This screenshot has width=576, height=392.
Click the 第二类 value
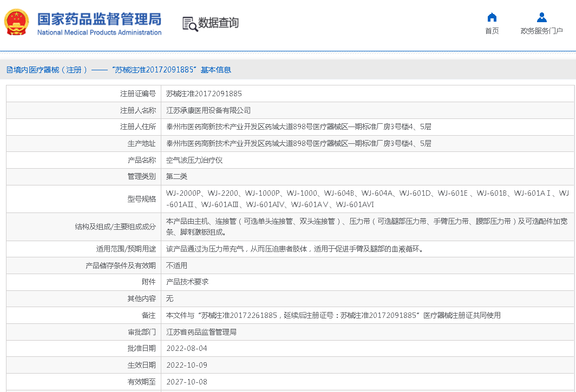(176, 177)
